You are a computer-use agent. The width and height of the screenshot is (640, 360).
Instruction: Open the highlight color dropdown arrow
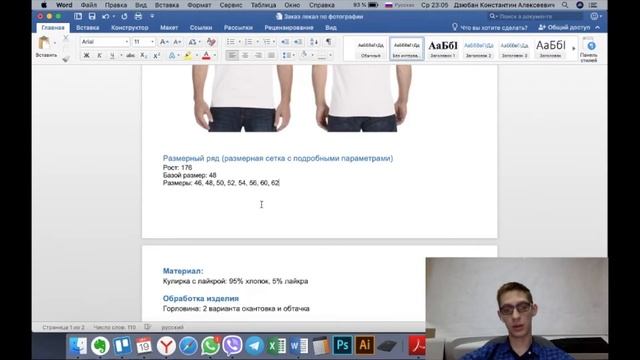point(196,56)
